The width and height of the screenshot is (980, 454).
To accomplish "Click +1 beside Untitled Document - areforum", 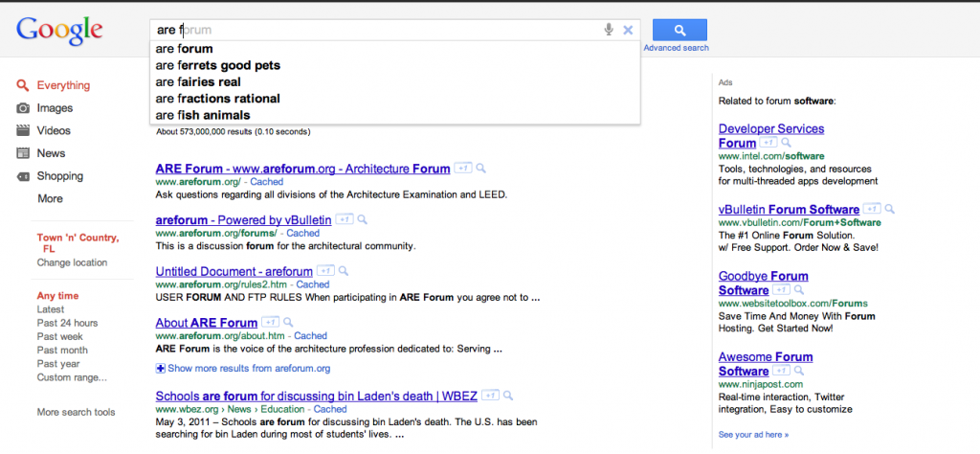I will pos(325,271).
